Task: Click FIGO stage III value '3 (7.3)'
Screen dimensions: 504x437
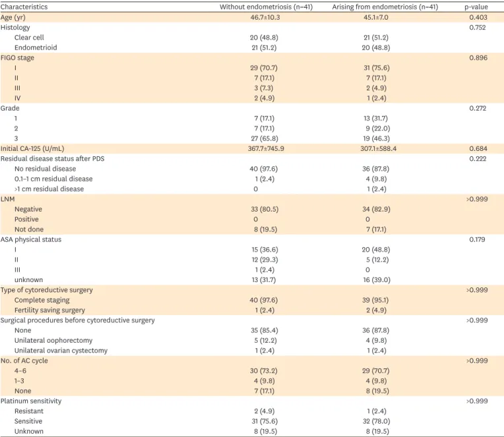Action: tap(264, 88)
